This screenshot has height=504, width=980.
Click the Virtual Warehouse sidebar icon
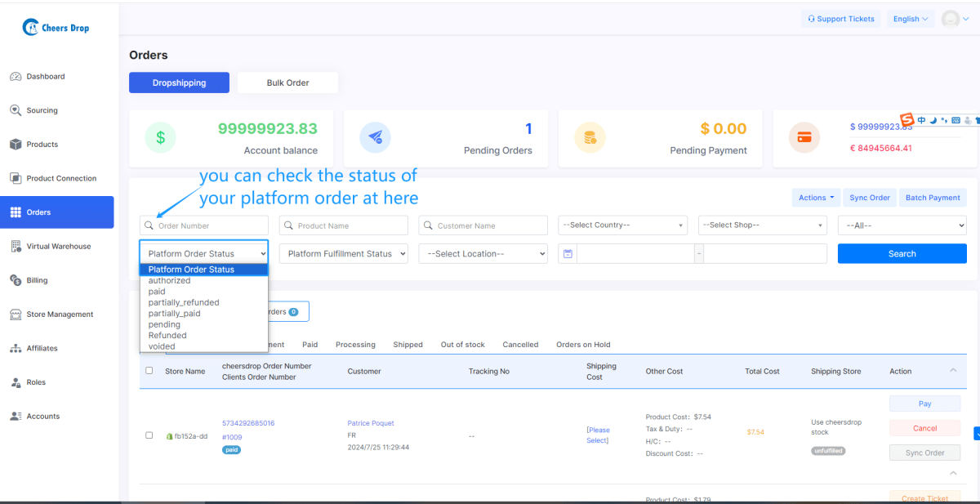(x=16, y=246)
